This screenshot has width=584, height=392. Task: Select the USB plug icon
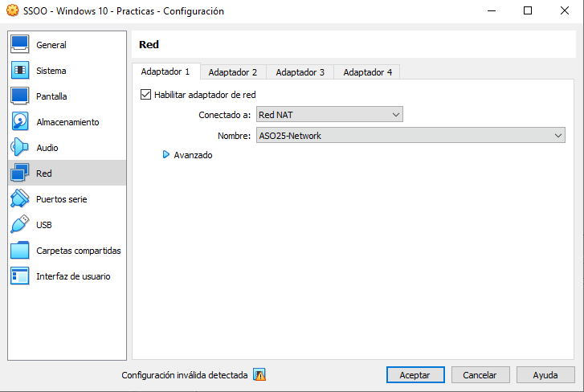[20, 225]
